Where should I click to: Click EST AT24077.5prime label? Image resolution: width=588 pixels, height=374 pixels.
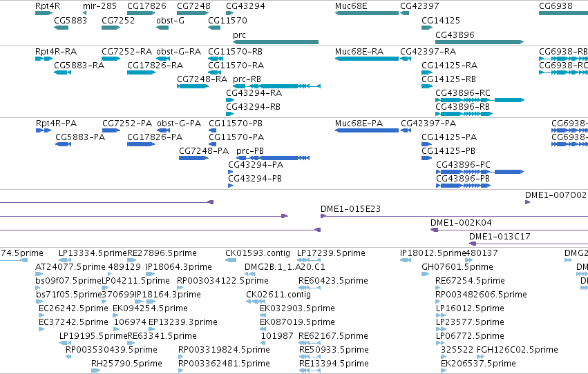[70, 267]
